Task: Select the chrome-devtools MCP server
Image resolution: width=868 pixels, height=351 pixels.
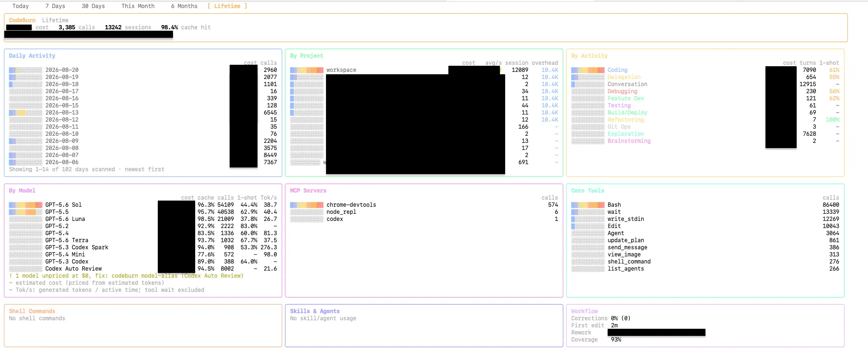Action: tap(424, 205)
